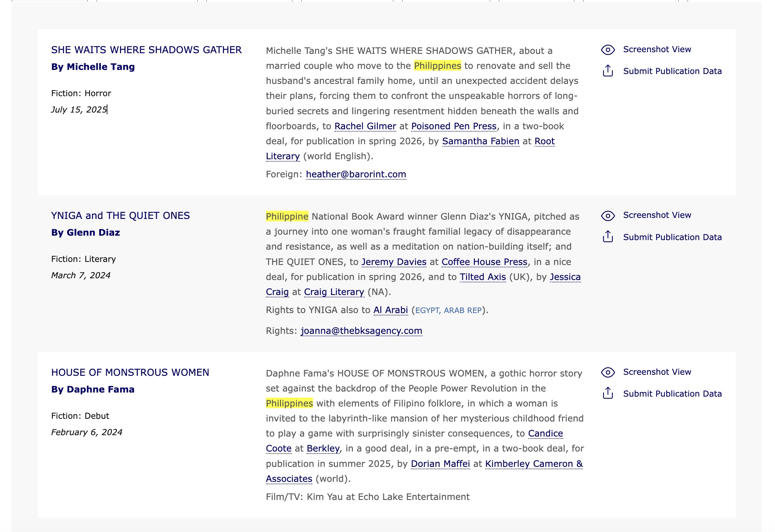Open the Berkley publisher link
Viewport: 775px width, 532px height.
tap(323, 448)
